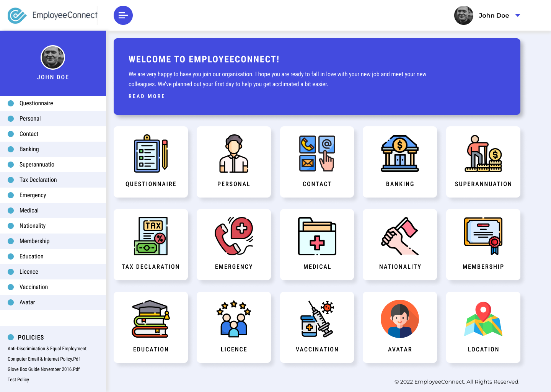Open the Medical folder icon
Image resolution: width=551 pixels, height=392 pixels.
click(x=317, y=236)
